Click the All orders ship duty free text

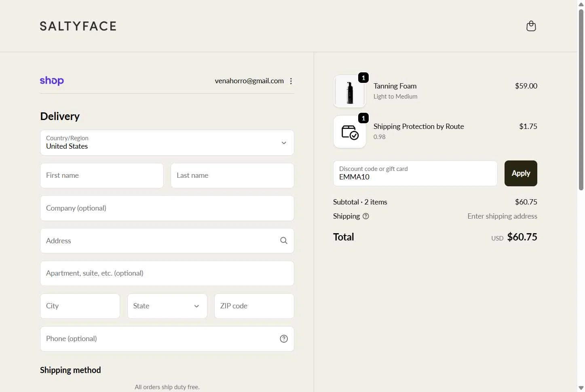coord(167,387)
